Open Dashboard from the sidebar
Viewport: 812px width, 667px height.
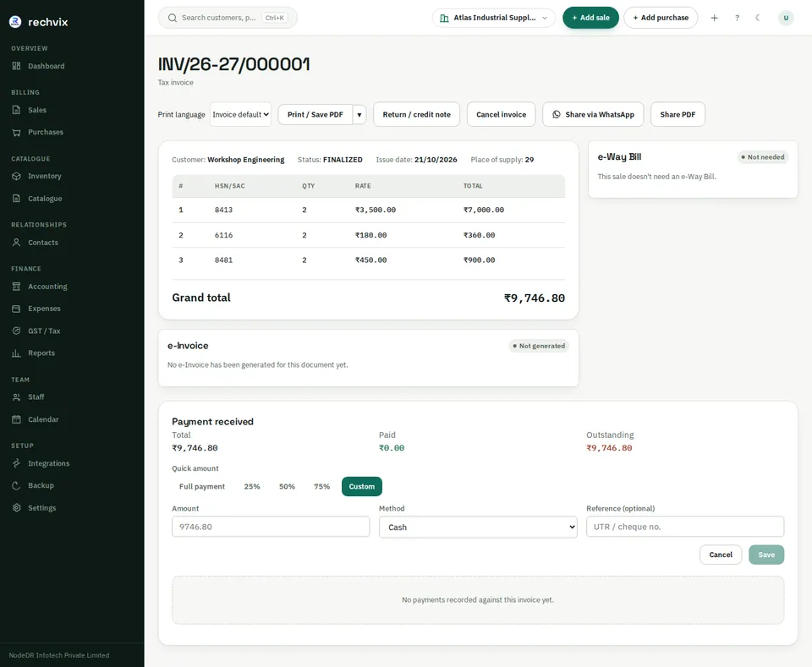point(46,66)
